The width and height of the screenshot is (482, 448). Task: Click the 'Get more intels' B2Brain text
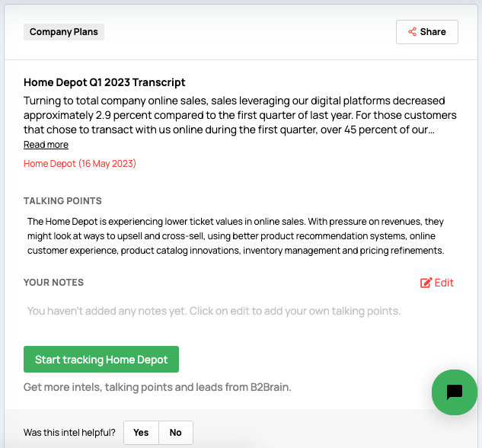pos(157,387)
